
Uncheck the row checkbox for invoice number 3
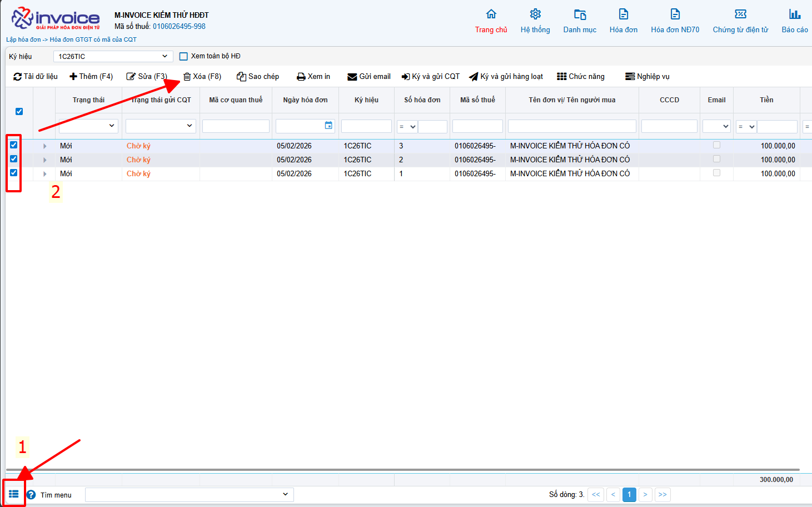pyautogui.click(x=14, y=145)
